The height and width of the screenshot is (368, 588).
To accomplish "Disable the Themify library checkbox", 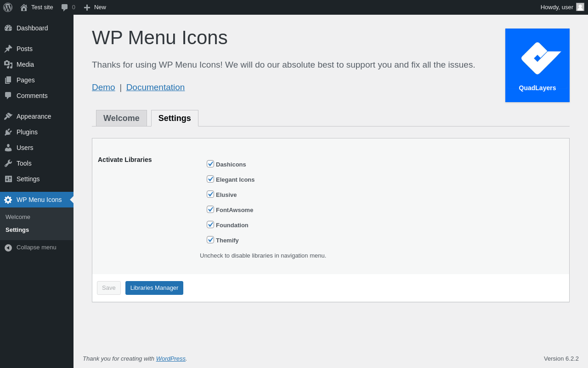I will pyautogui.click(x=210, y=240).
